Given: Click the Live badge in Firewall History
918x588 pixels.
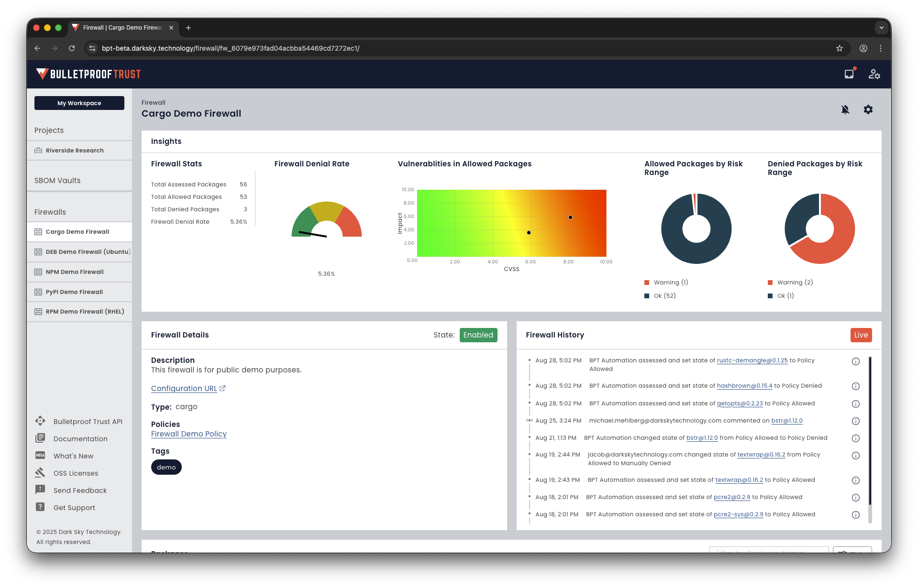Looking at the screenshot, I should pyautogui.click(x=861, y=335).
